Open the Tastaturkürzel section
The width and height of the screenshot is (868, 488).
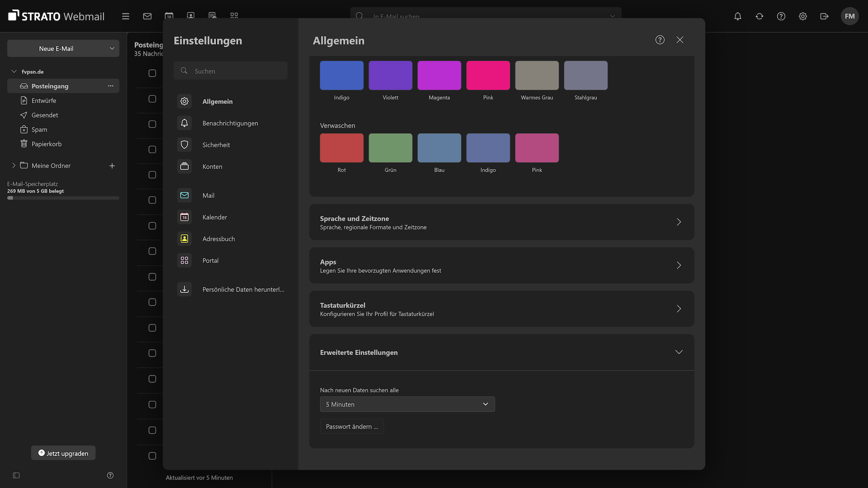(501, 309)
